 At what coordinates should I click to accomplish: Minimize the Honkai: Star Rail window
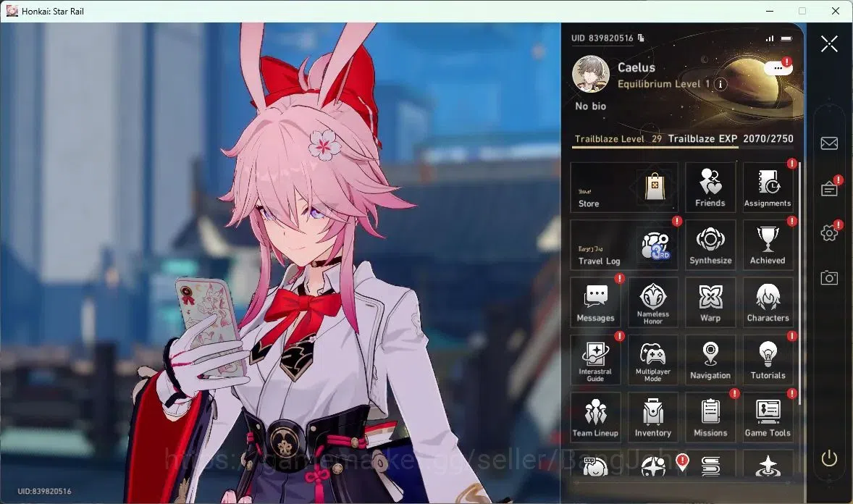tap(769, 11)
